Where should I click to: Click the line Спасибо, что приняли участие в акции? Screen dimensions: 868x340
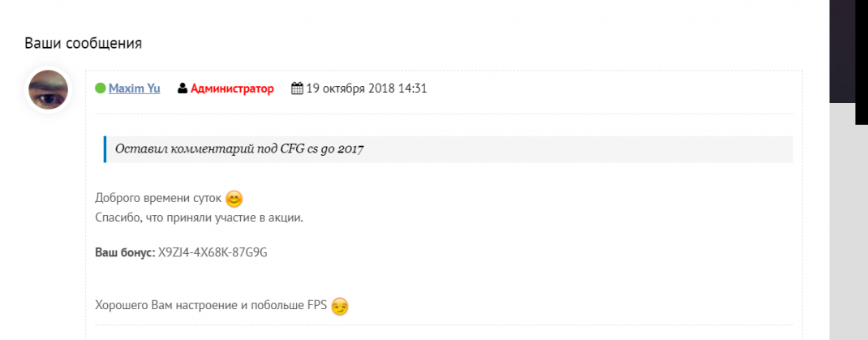point(200,217)
